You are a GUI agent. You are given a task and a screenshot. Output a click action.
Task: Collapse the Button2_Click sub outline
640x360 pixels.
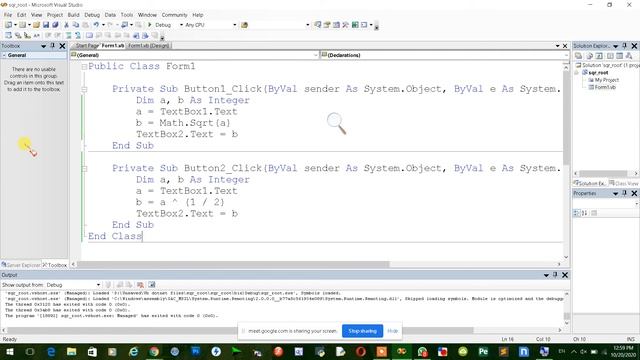click(x=84, y=168)
